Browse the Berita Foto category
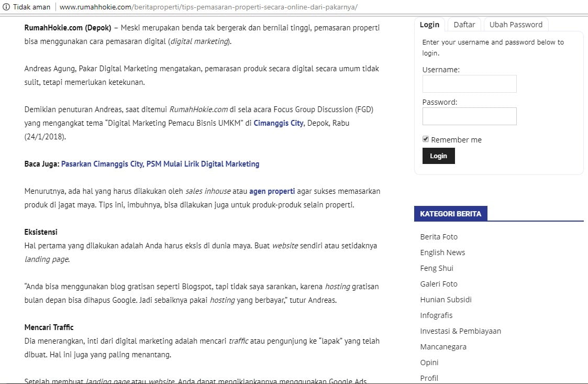 (439, 237)
